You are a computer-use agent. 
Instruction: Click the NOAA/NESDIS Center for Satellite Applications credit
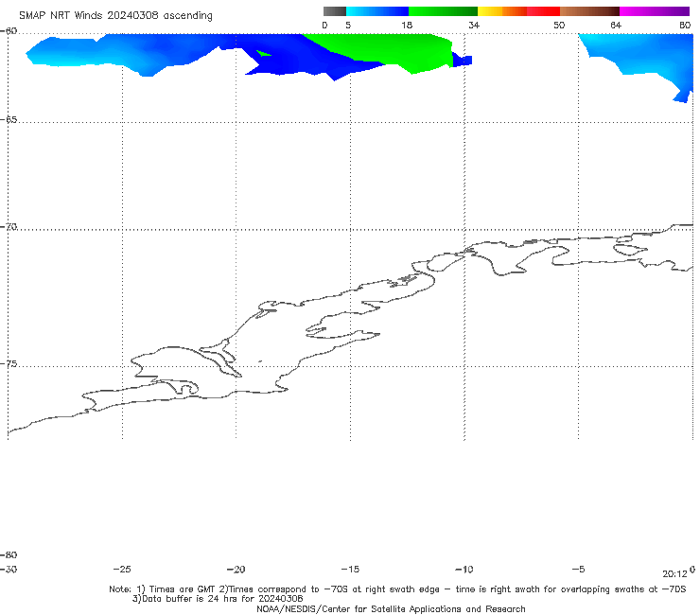pos(391,608)
